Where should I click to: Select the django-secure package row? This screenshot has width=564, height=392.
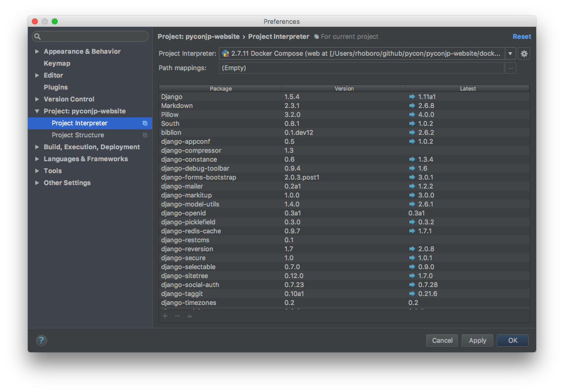point(344,258)
